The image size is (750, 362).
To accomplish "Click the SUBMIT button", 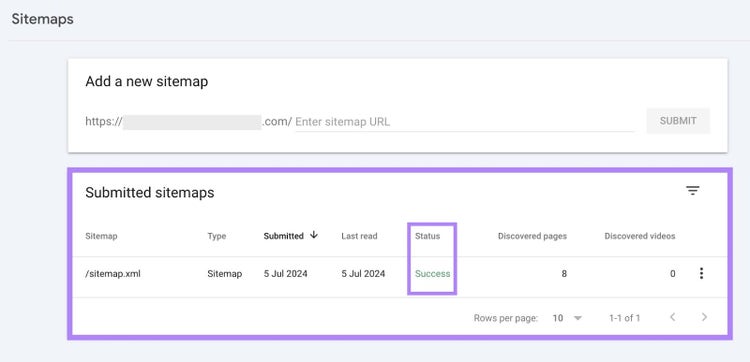I will (678, 121).
